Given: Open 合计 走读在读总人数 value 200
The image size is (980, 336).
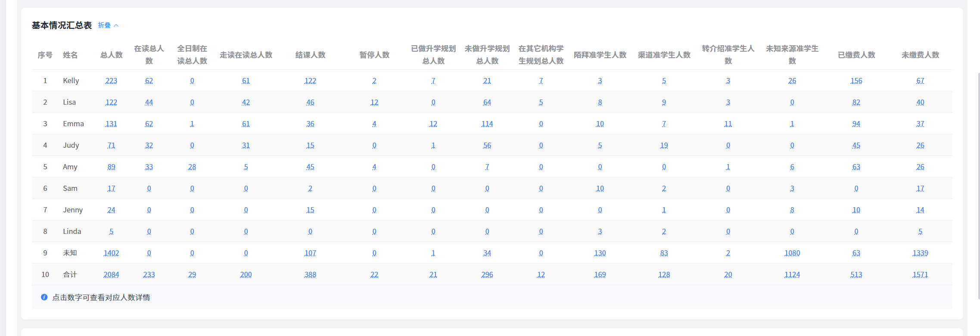Looking at the screenshot, I should click(246, 274).
